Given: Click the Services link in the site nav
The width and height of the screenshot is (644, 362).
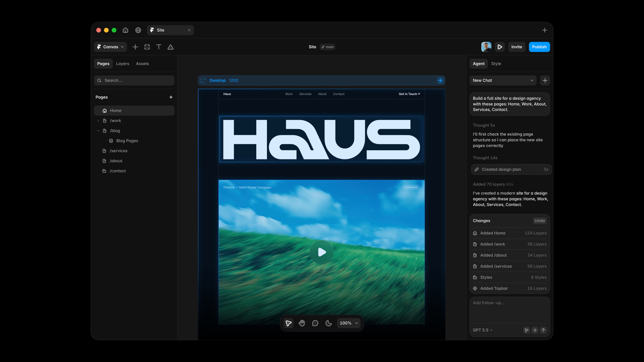Looking at the screenshot, I should [x=305, y=94].
